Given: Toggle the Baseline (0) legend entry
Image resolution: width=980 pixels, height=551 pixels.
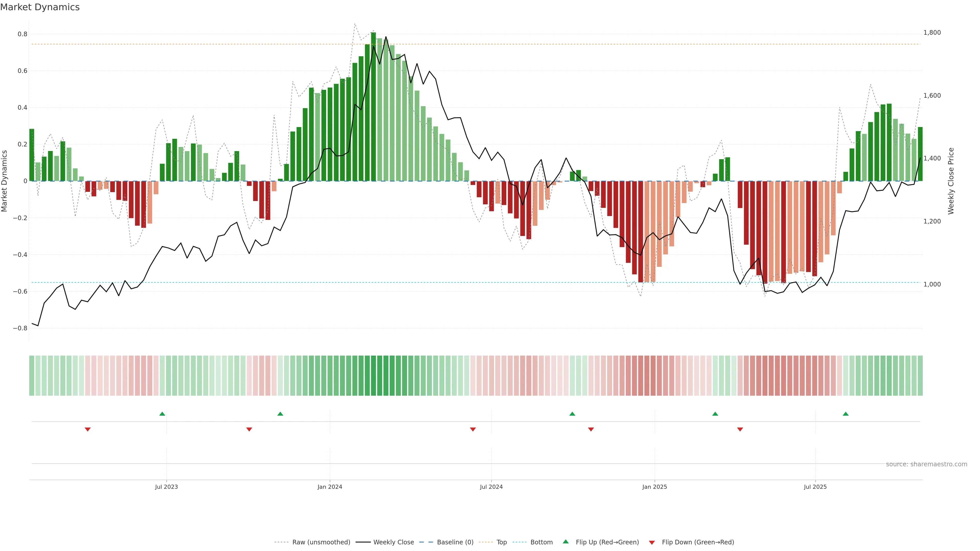Looking at the screenshot, I should tap(455, 542).
